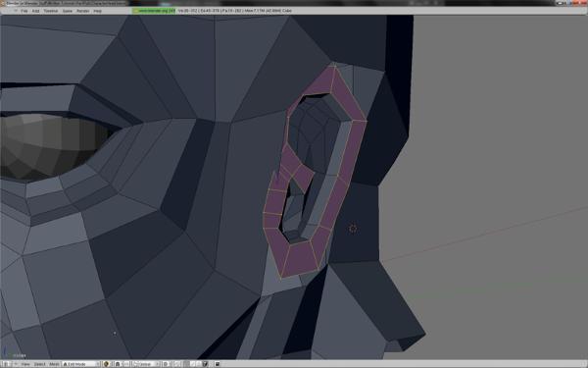This screenshot has height=368, width=588.
Task: Open the File menu
Action: click(24, 11)
